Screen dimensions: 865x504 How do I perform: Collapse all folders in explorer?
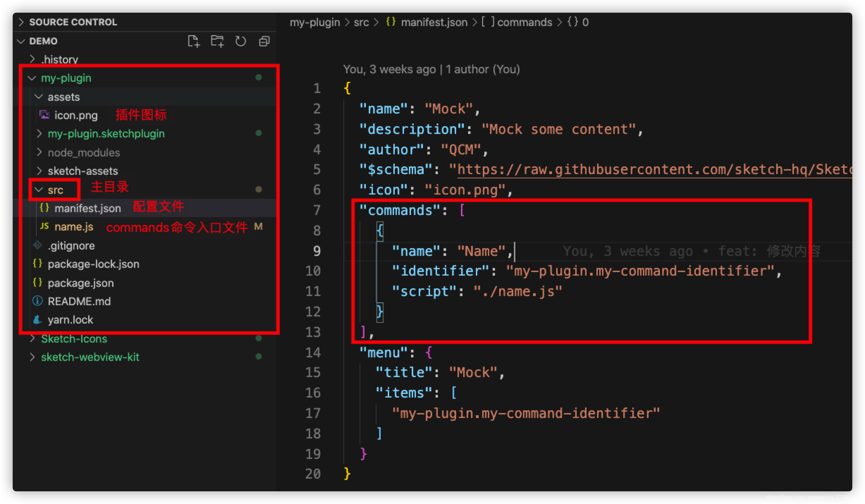click(264, 41)
